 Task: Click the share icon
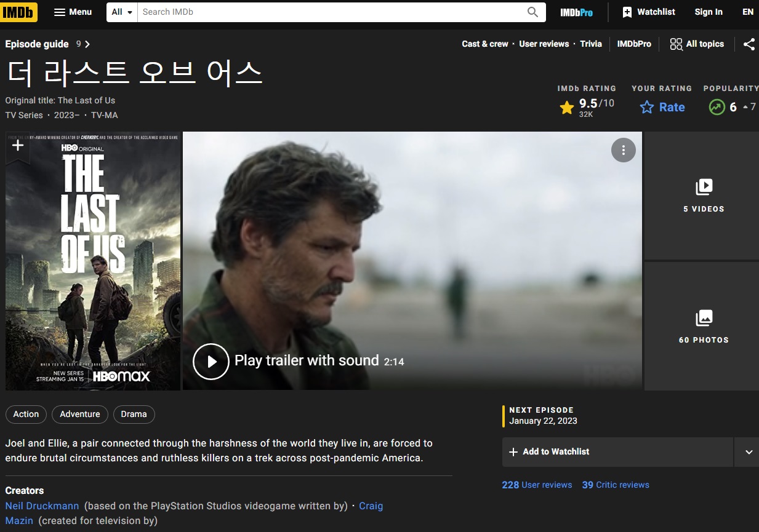click(x=749, y=44)
